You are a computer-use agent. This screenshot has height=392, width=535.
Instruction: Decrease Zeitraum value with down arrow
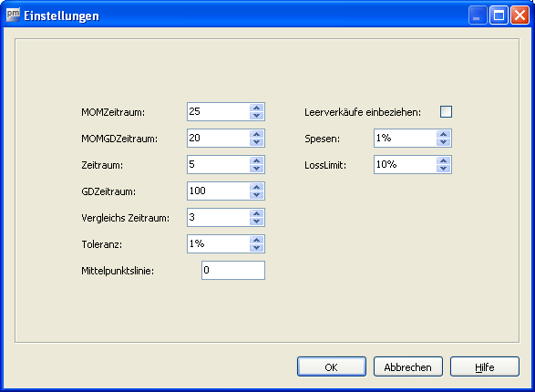pyautogui.click(x=257, y=168)
